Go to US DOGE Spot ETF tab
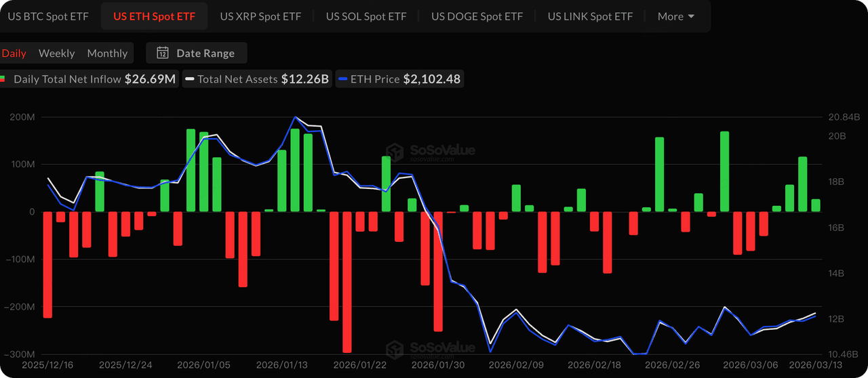The image size is (868, 378). tap(477, 16)
